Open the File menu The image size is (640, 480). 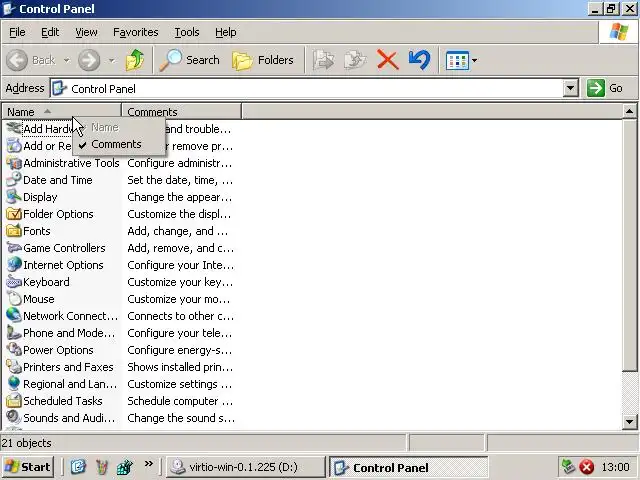pyautogui.click(x=17, y=32)
